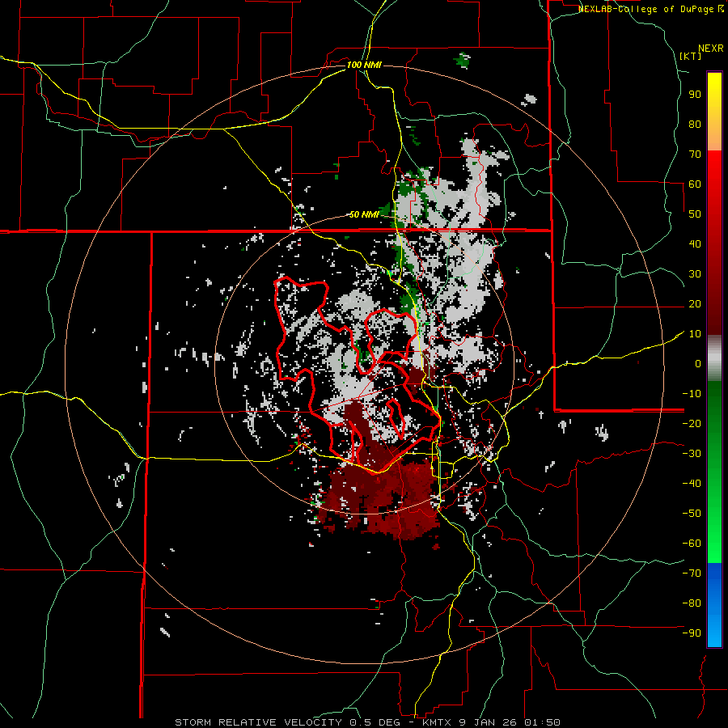Click the 50 NMI range ring label
Image resolution: width=728 pixels, height=728 pixels.
point(363,214)
